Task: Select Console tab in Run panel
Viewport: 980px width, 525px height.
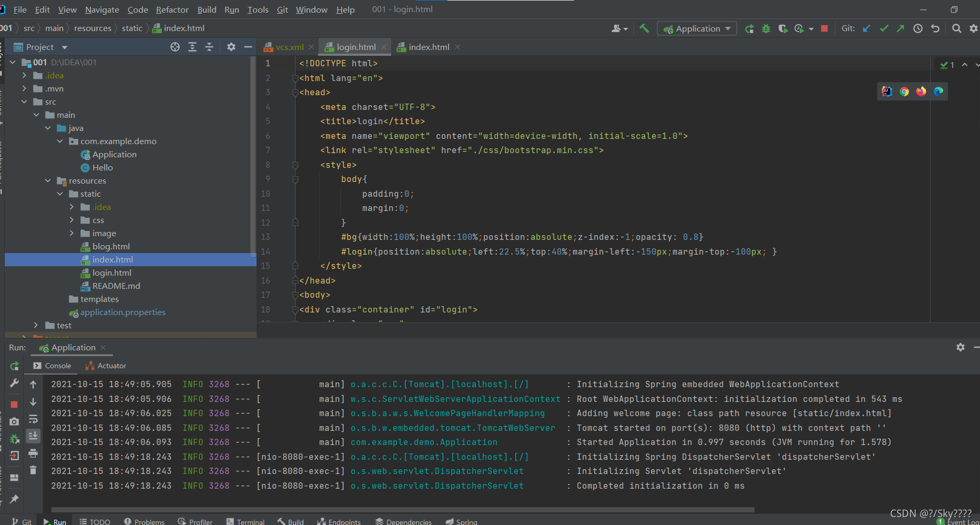Action: click(52, 366)
